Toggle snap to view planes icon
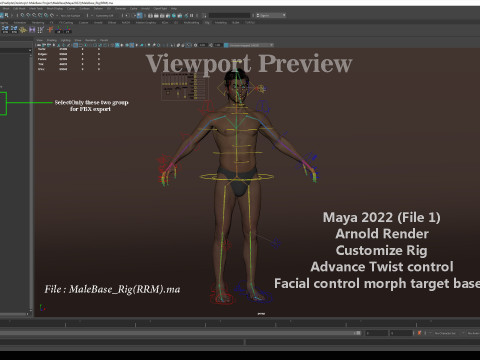The height and width of the screenshot is (360, 480). (46, 15)
